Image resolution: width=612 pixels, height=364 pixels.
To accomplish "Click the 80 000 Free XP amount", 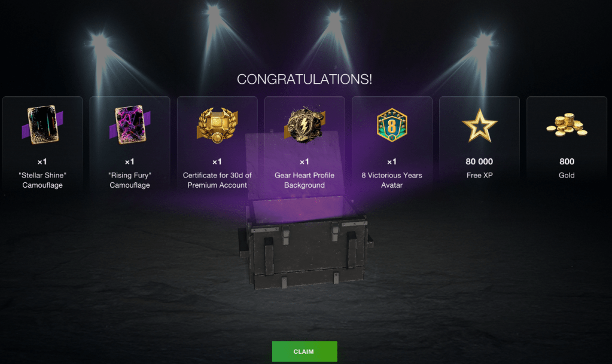I will tap(479, 161).
